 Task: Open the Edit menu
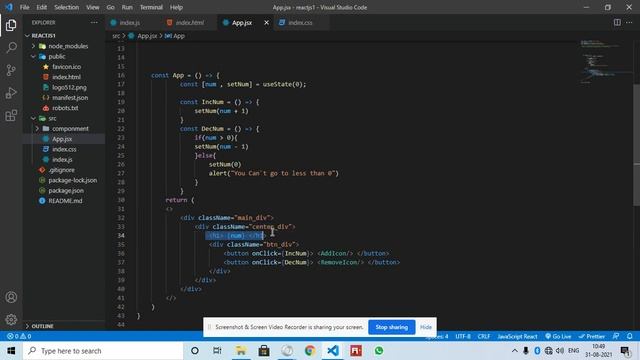click(x=42, y=7)
